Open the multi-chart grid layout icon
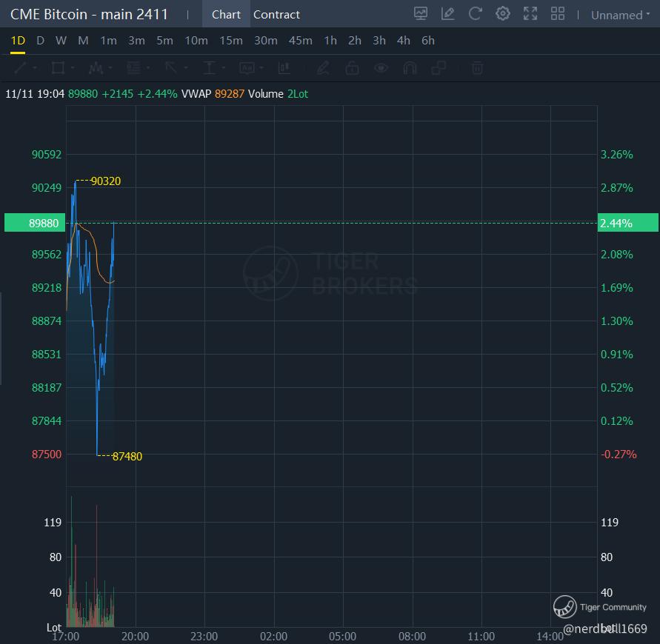The width and height of the screenshot is (660, 644). point(558,14)
